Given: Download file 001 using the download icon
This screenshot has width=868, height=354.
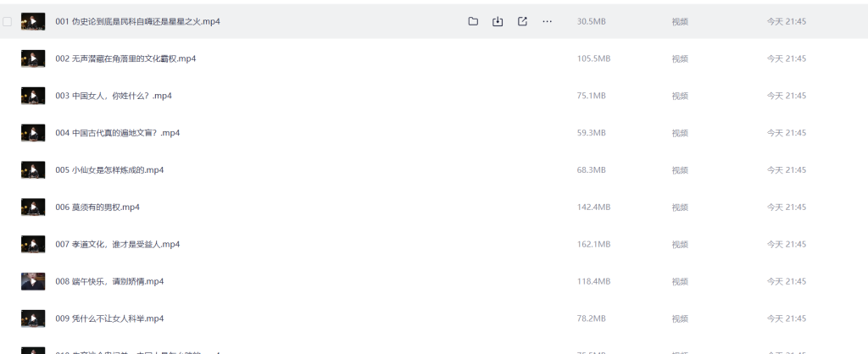Looking at the screenshot, I should click(x=498, y=21).
